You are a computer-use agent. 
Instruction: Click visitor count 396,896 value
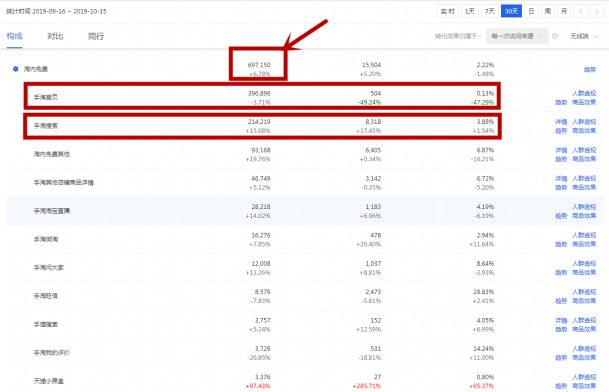click(x=259, y=93)
